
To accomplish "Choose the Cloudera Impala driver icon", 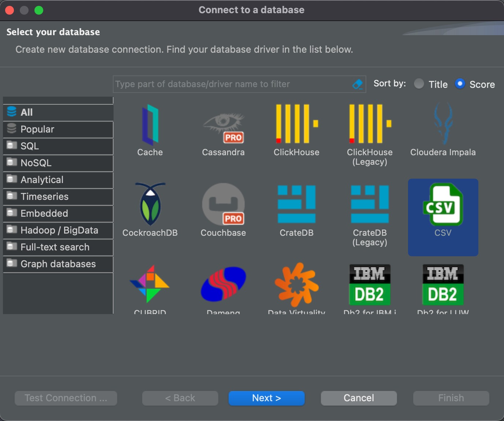I will coord(443,123).
